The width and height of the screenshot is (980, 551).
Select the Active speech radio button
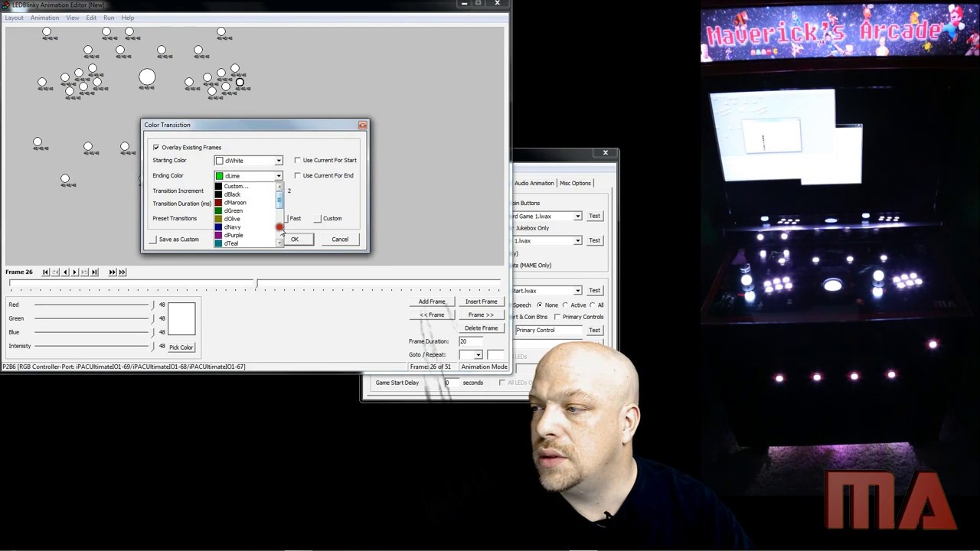click(566, 305)
